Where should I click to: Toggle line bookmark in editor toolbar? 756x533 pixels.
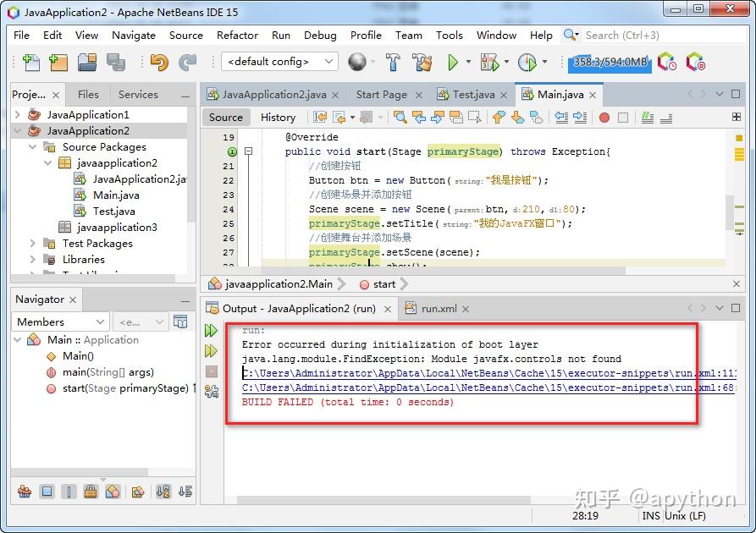pyautogui.click(x=623, y=118)
